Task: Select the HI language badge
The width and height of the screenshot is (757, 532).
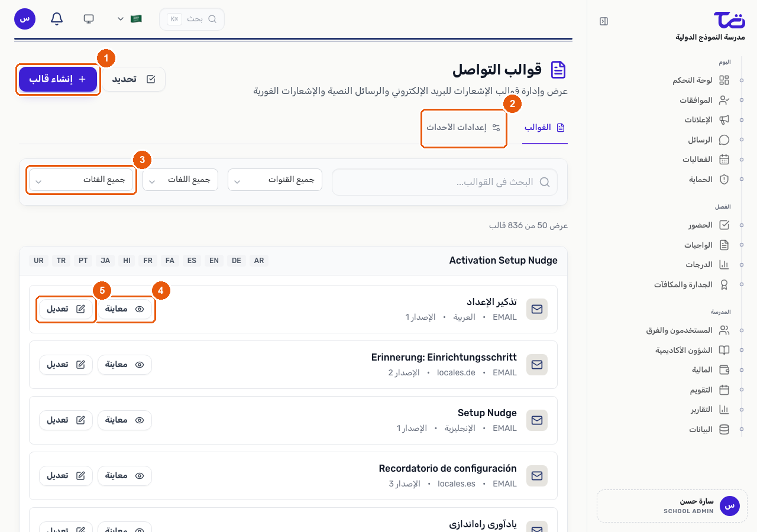Action: click(x=127, y=261)
